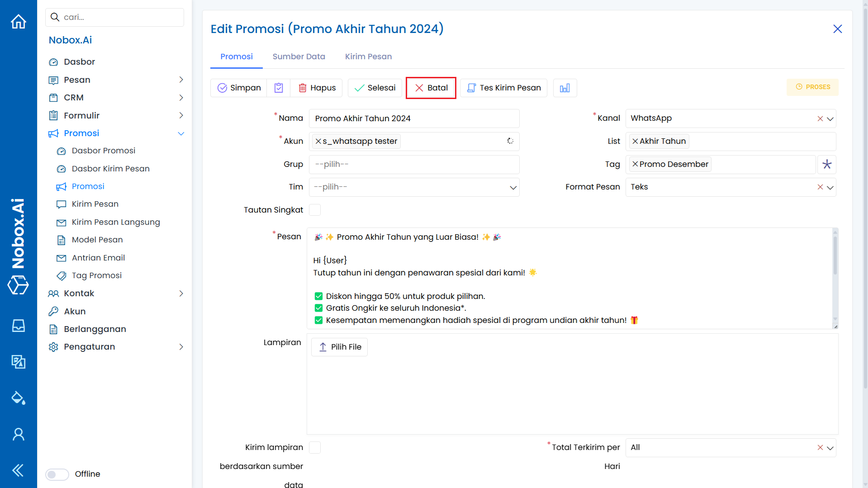
Task: Click the home icon in left rail
Action: pos(19,21)
